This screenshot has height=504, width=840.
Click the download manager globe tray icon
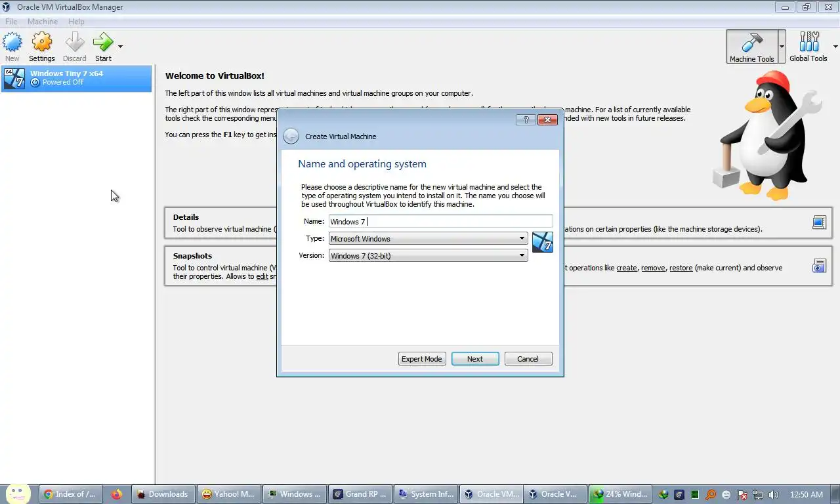663,495
